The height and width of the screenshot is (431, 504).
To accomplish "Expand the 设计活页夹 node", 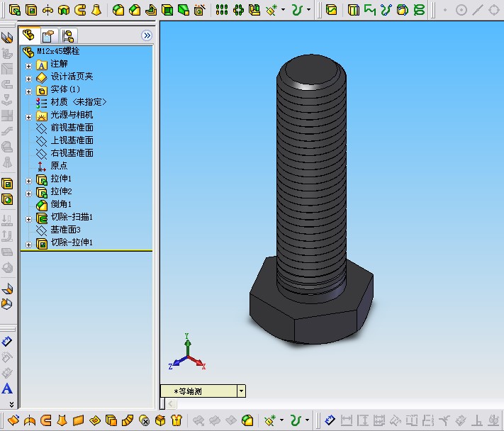I will (x=28, y=79).
